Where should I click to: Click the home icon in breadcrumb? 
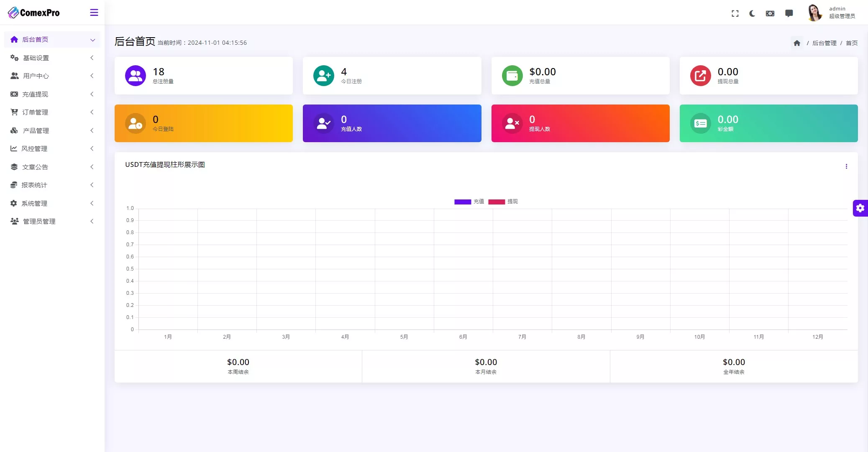click(797, 43)
